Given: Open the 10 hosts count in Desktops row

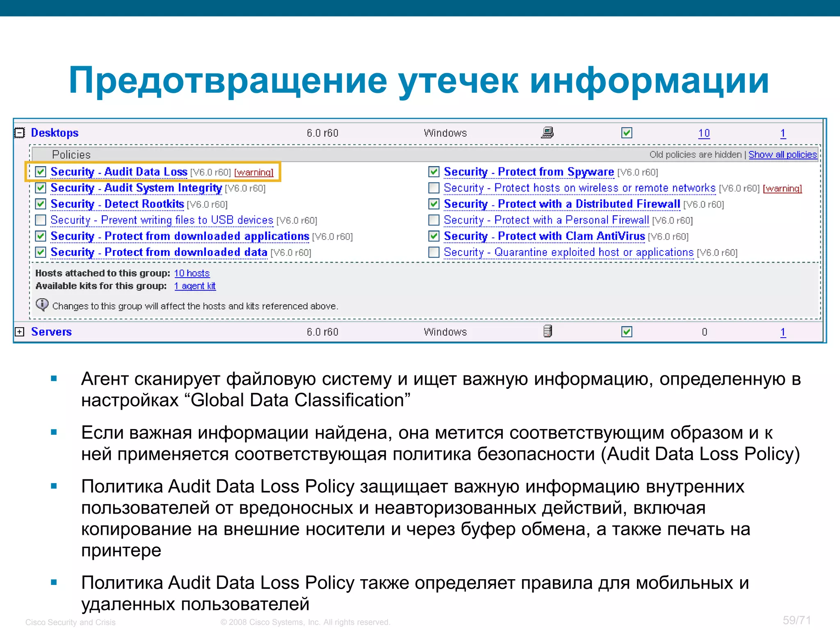Looking at the screenshot, I should (704, 133).
